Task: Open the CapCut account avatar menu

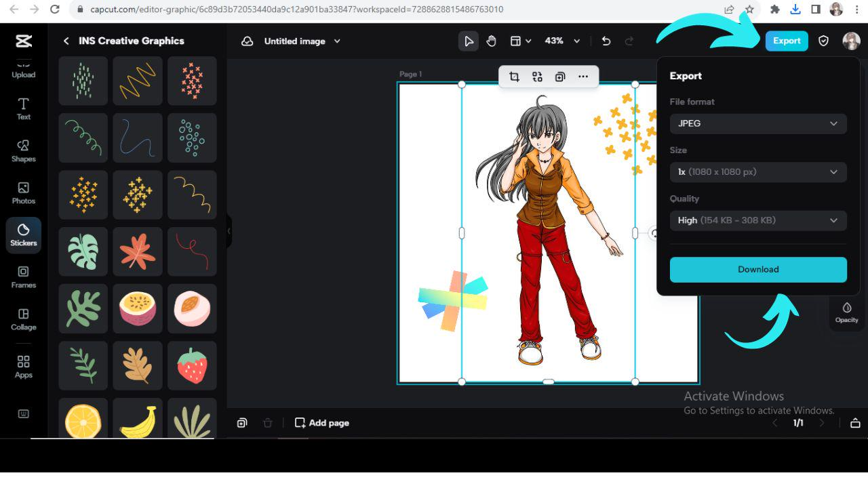Action: pos(851,41)
